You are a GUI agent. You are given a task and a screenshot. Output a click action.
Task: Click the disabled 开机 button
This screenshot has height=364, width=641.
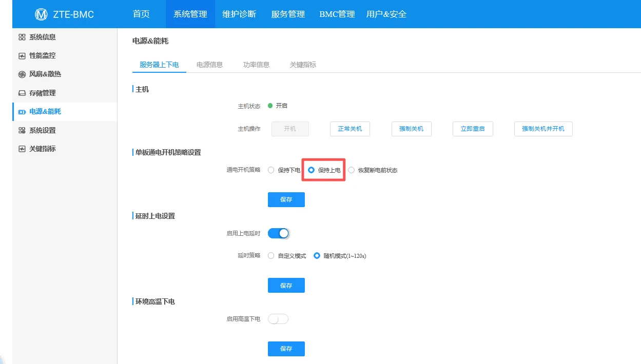point(290,129)
